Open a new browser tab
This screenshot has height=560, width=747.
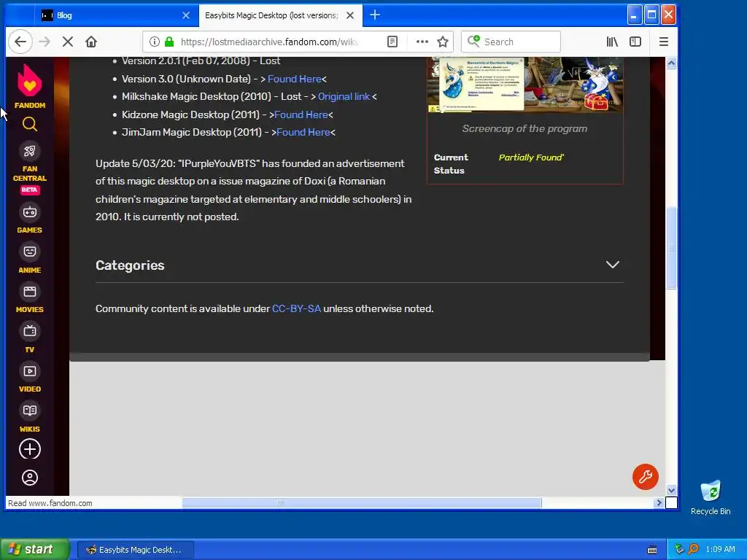tap(375, 15)
